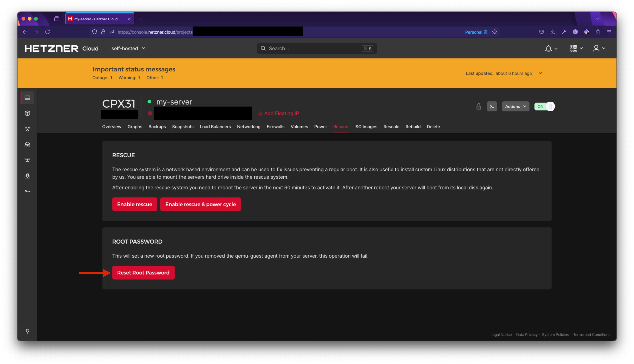
Task: Open Load Balancers tab
Action: pyautogui.click(x=215, y=127)
